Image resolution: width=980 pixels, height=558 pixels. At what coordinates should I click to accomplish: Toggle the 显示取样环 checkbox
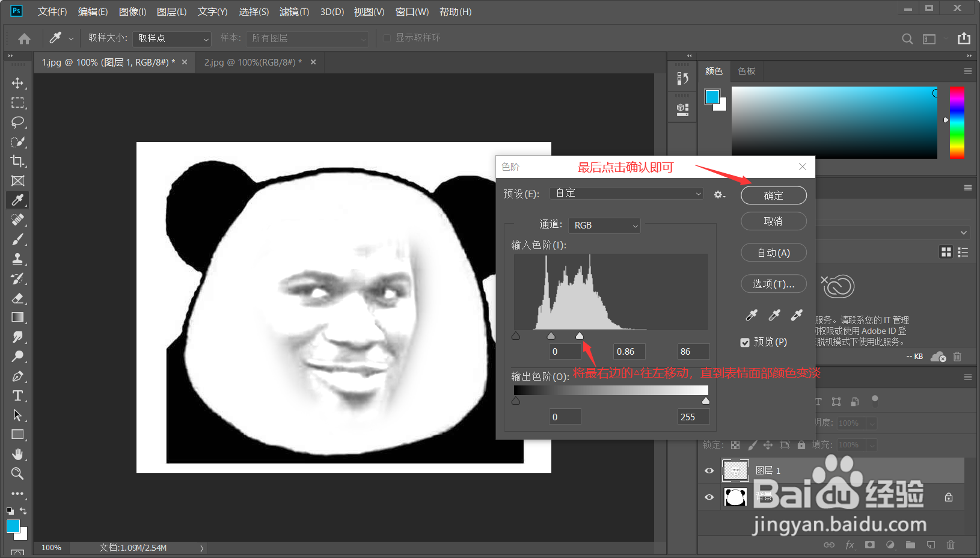coord(387,38)
